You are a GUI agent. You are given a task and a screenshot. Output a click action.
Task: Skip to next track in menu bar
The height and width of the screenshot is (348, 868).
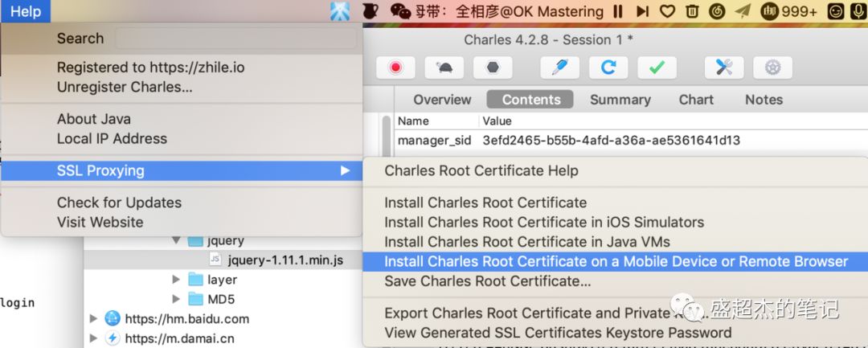(x=642, y=11)
